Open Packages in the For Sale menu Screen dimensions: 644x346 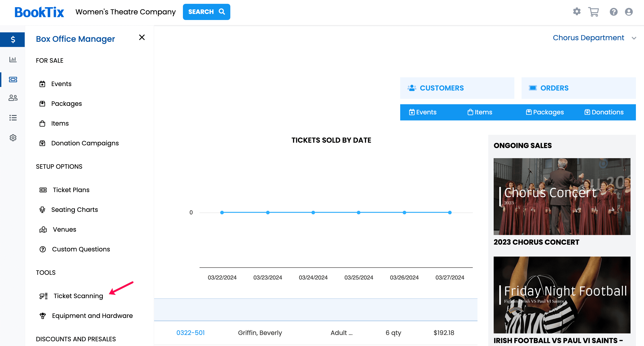point(67,104)
